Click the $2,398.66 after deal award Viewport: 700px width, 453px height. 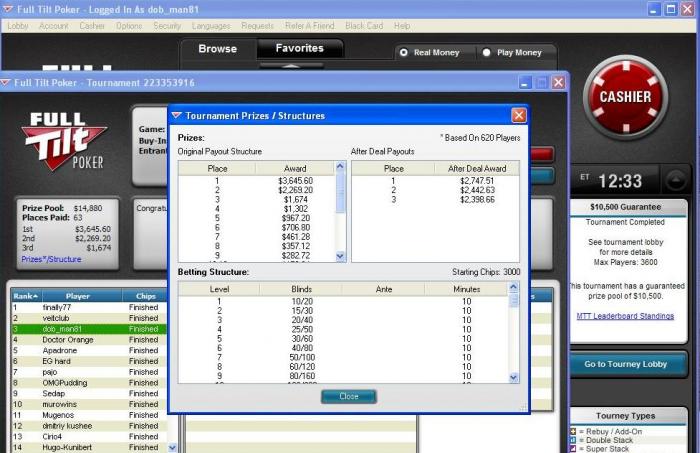[x=477, y=199]
